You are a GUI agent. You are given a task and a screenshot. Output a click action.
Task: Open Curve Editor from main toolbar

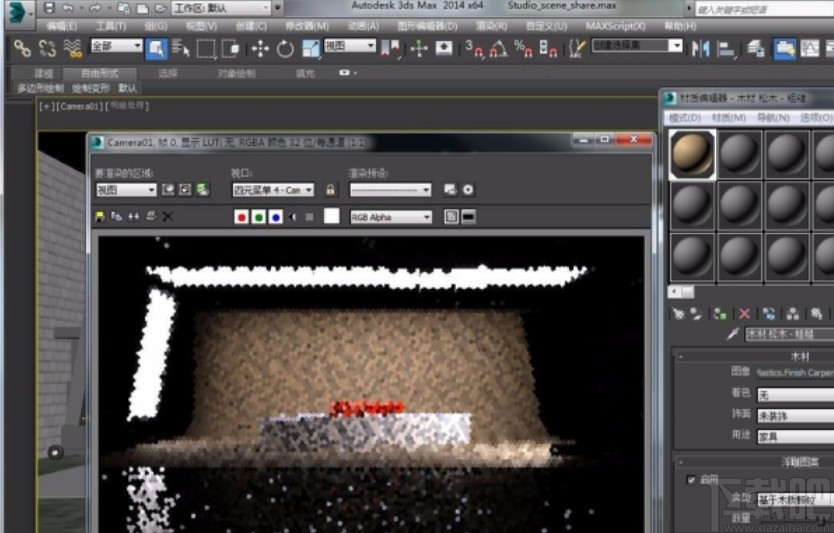coord(810,49)
